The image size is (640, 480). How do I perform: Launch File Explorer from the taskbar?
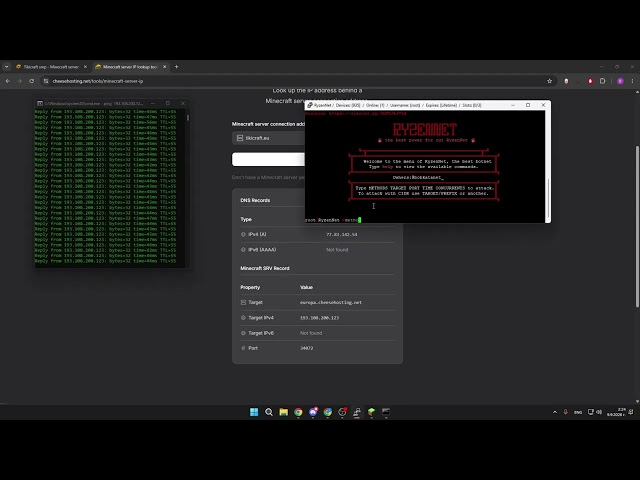(284, 412)
